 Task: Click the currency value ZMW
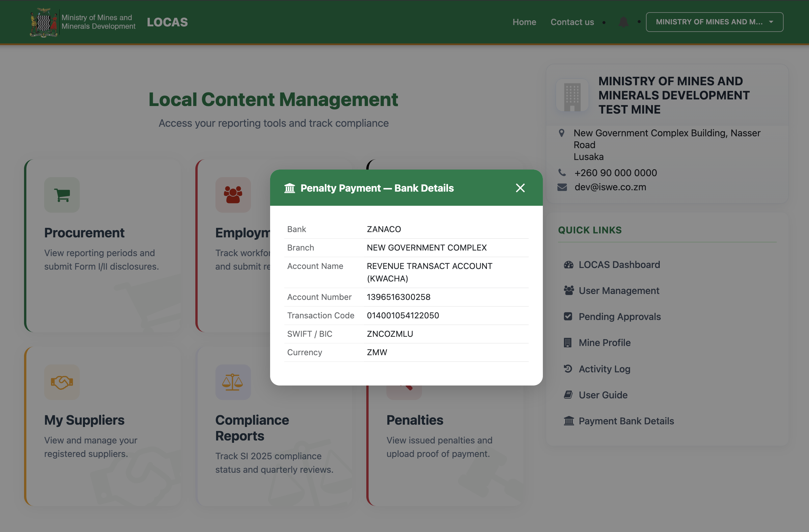[377, 352]
